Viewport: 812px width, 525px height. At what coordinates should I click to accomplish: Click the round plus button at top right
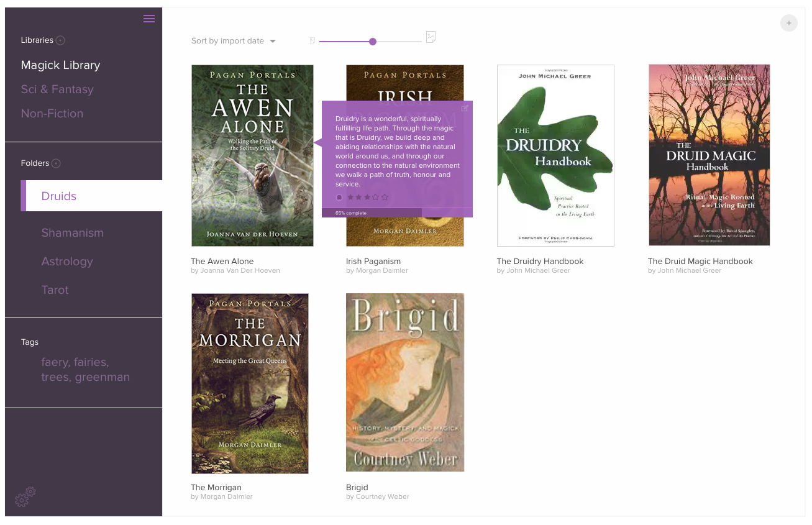point(788,23)
